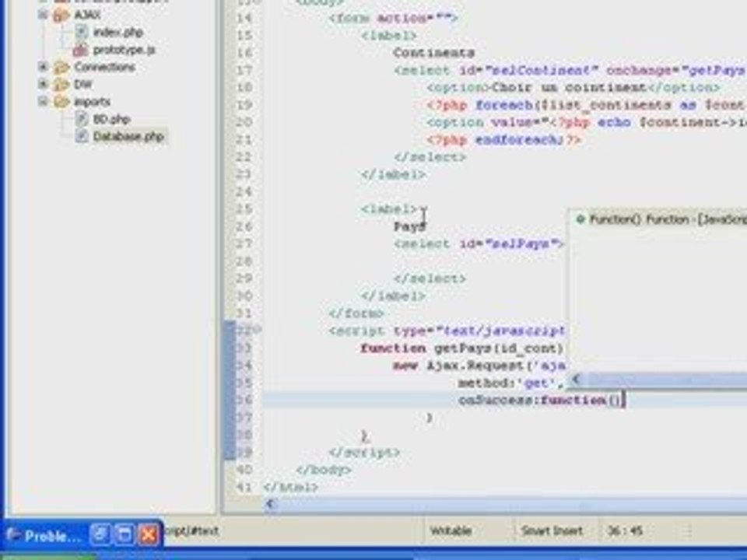Screen dimensions: 747x560
Task: Select the AJAX folder icon
Action: (x=61, y=16)
